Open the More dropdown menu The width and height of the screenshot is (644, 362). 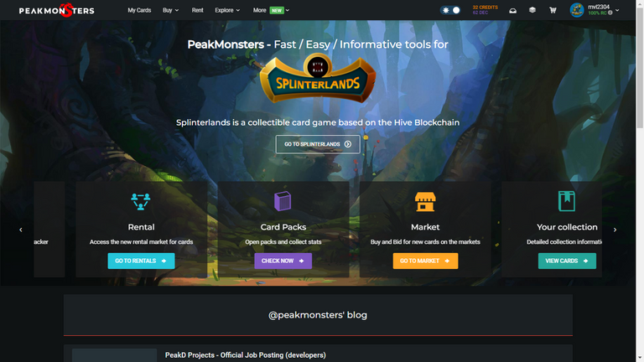coord(271,10)
